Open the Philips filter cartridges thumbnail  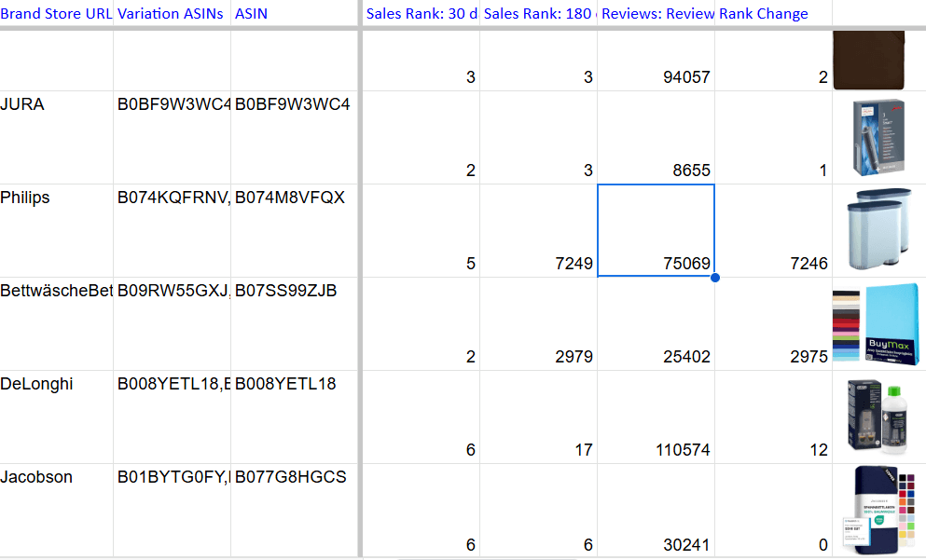878,230
